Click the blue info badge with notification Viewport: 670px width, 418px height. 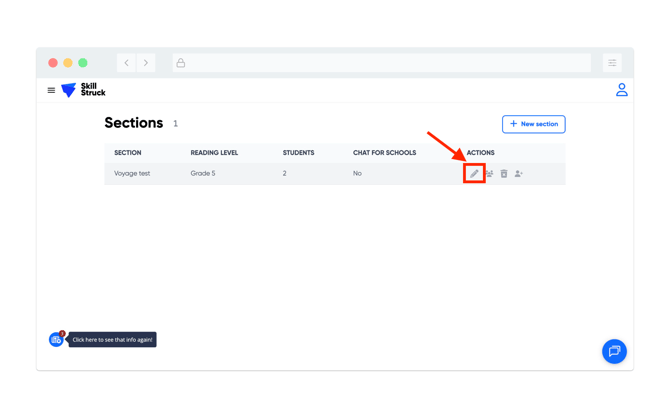[56, 340]
